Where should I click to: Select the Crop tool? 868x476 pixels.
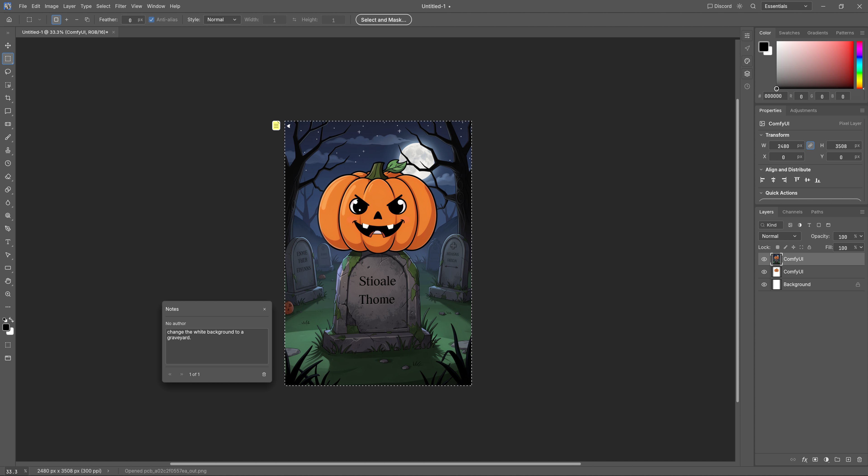click(8, 98)
